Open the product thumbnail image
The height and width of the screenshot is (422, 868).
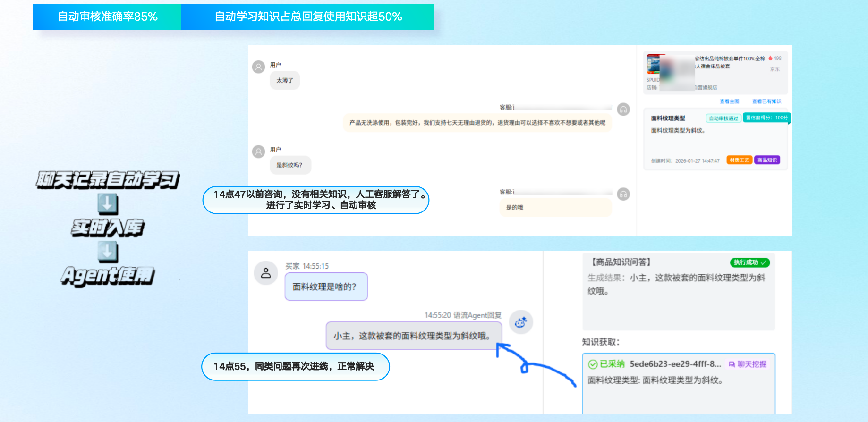(x=654, y=64)
